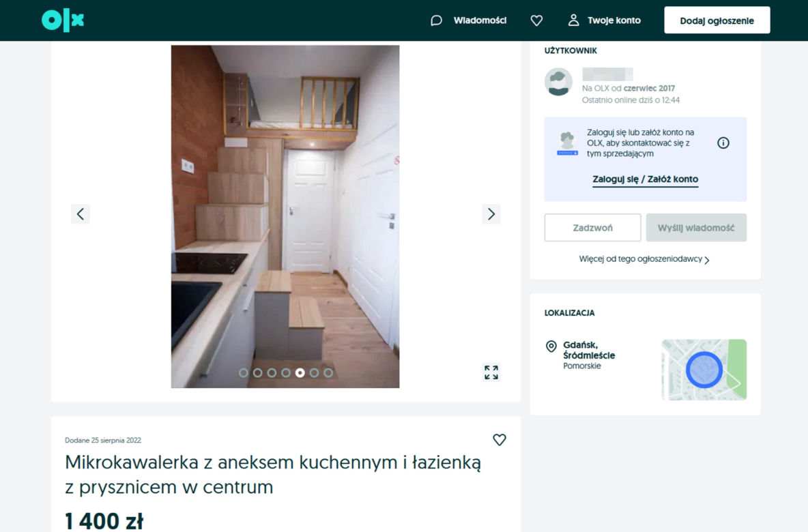
Task: Click the info icon in login notice
Action: pos(723,143)
